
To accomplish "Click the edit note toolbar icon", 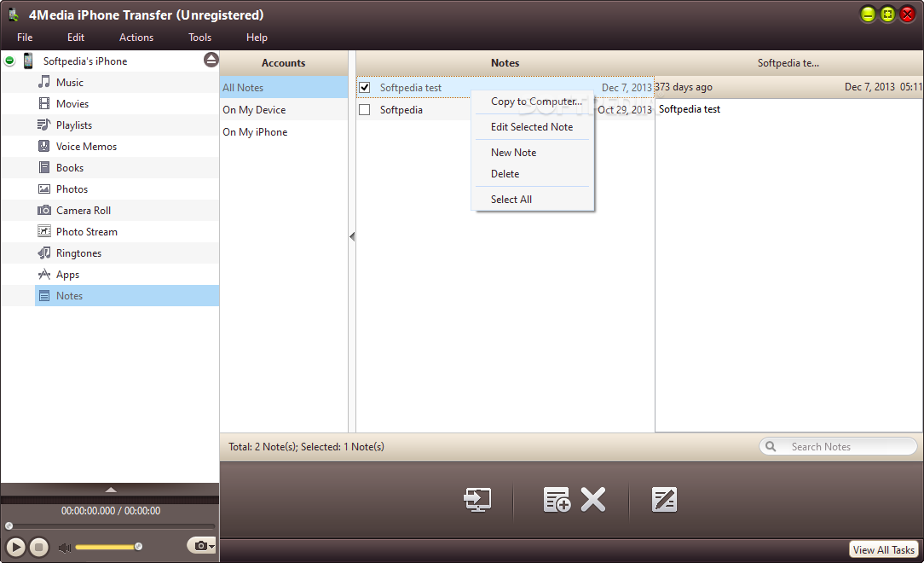I will click(x=664, y=499).
